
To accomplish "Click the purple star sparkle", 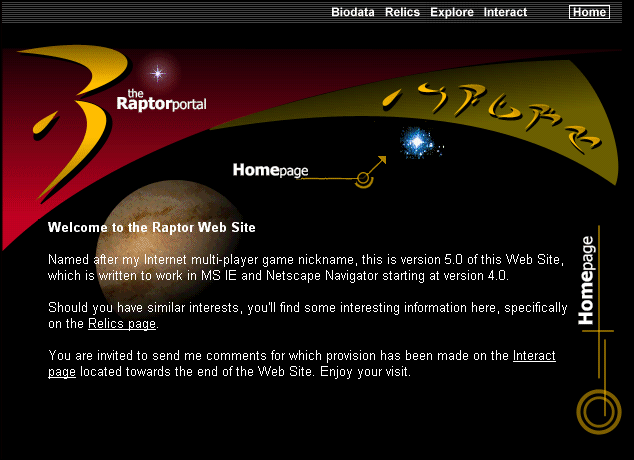I will [x=158, y=73].
